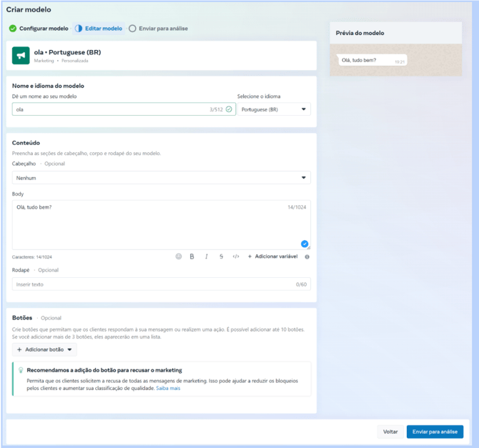Click the lightbulb recommendation icon

(x=21, y=370)
